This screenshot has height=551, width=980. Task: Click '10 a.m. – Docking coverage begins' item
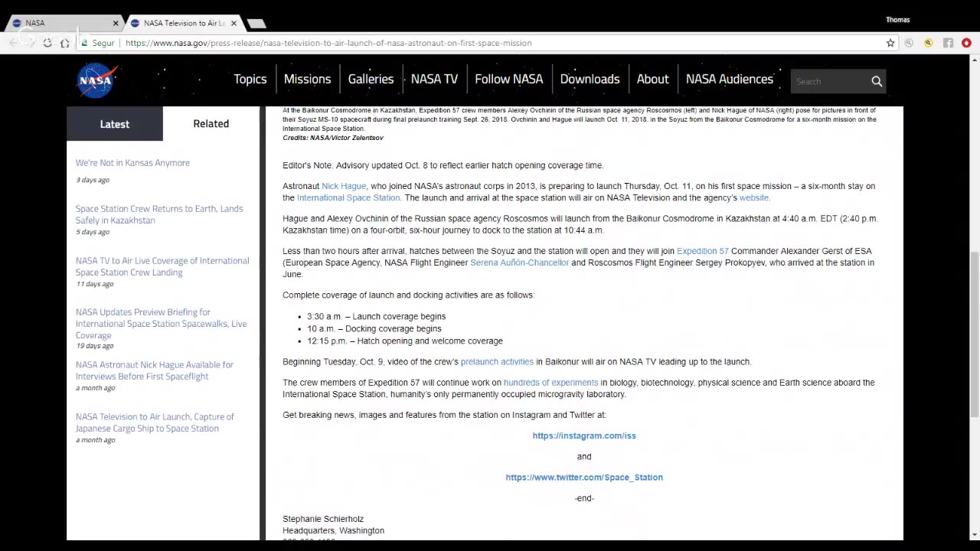click(x=374, y=328)
